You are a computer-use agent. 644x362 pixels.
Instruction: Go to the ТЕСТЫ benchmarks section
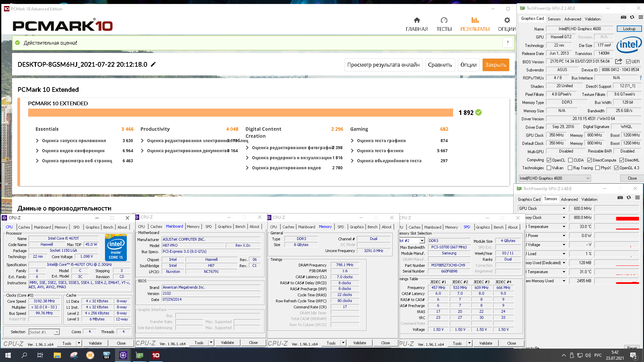click(444, 24)
